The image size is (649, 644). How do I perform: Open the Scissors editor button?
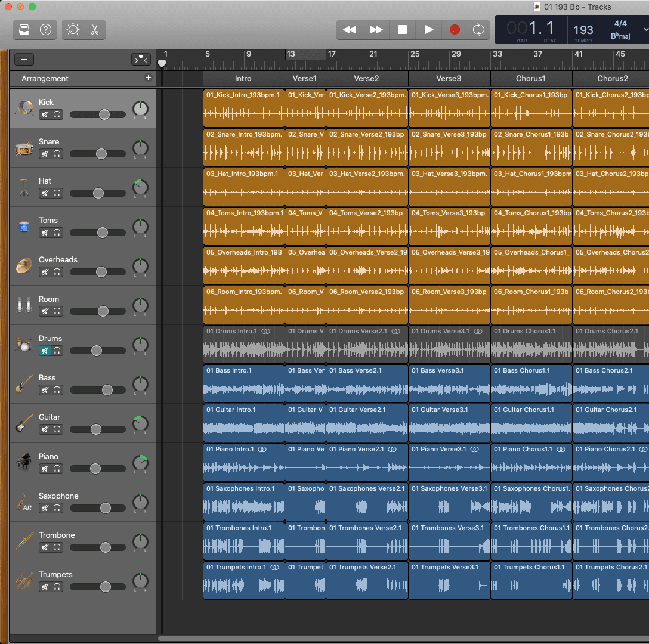click(x=95, y=30)
